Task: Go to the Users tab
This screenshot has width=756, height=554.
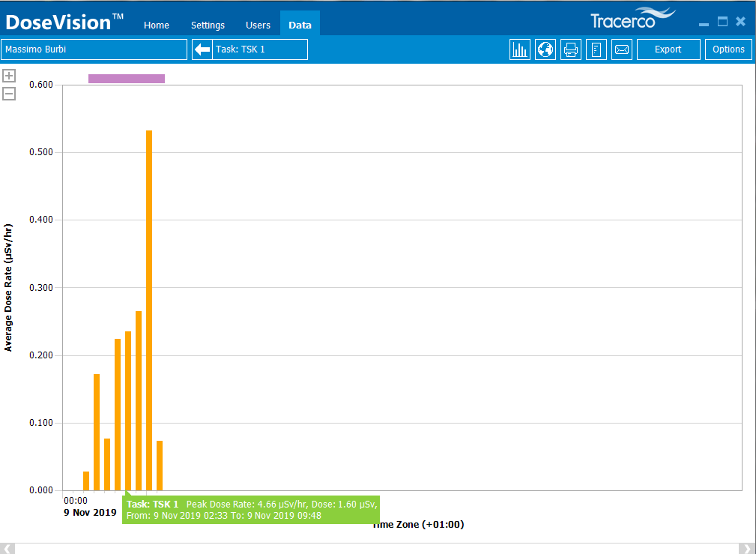Action: point(258,25)
